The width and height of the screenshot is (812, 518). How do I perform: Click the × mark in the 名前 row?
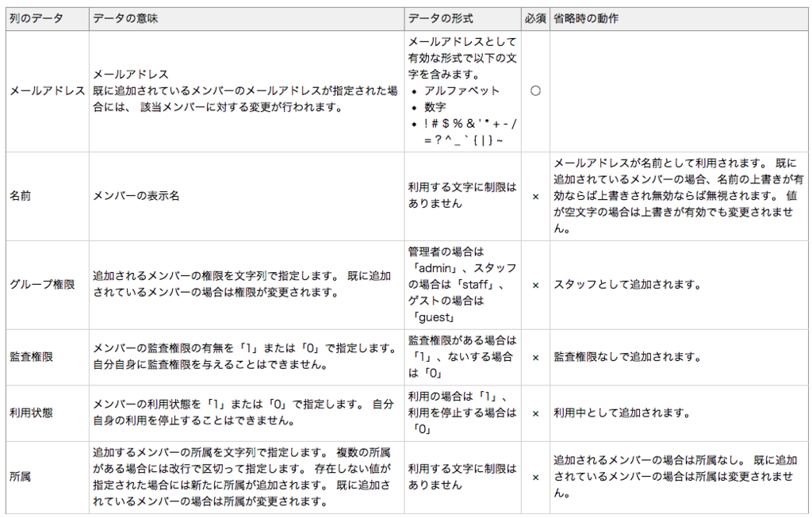click(x=535, y=197)
